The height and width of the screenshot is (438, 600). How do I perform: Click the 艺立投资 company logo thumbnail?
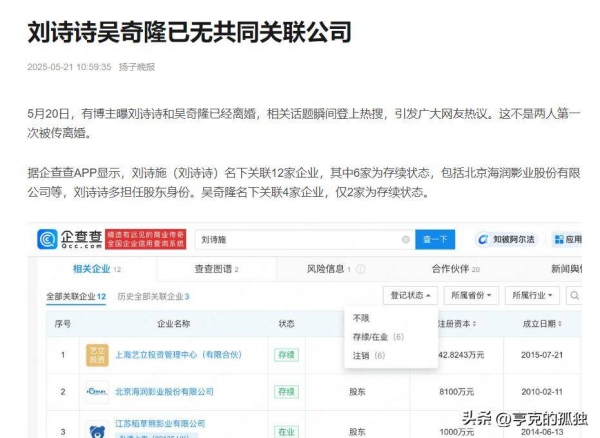[x=97, y=355]
